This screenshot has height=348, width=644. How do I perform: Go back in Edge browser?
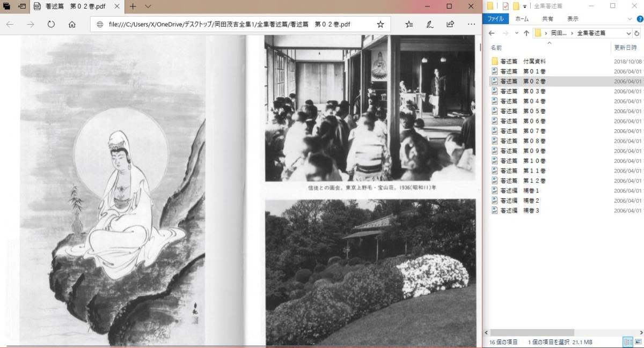click(10, 24)
